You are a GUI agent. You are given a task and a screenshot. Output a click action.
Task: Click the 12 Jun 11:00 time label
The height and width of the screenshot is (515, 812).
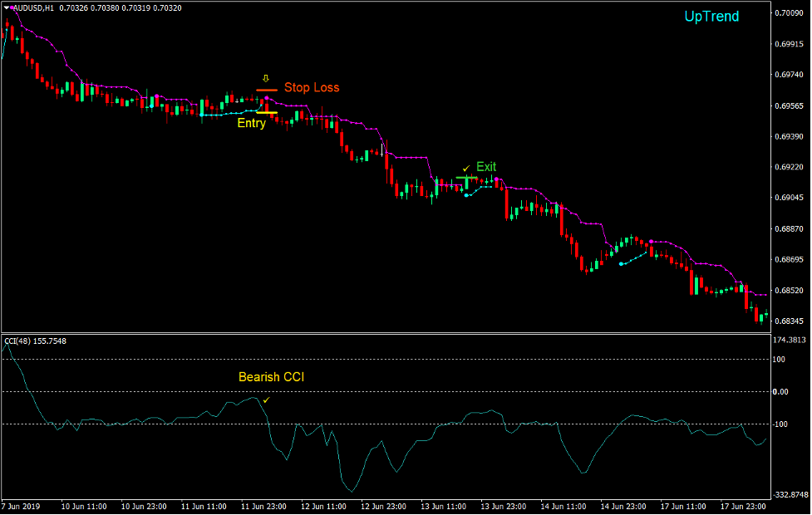coord(323,506)
